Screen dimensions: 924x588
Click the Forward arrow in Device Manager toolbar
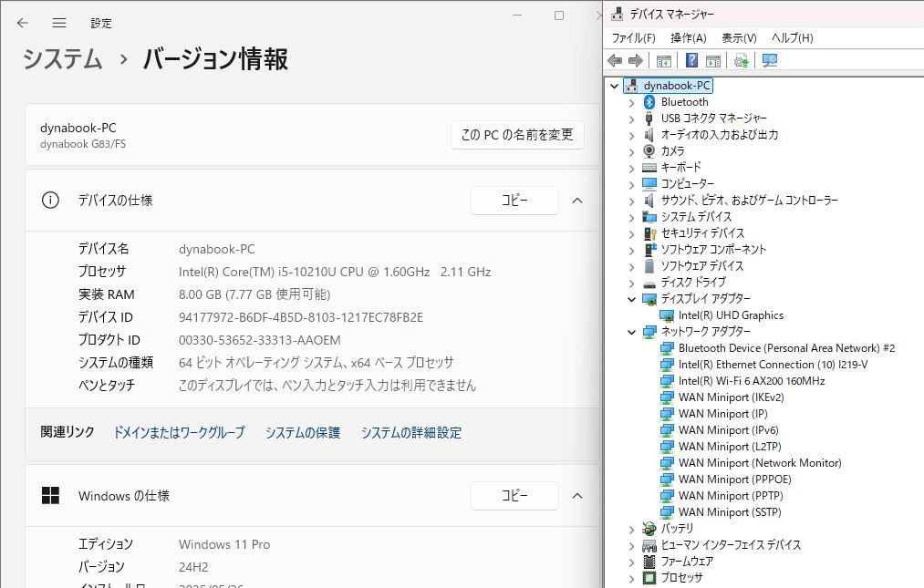click(x=635, y=61)
